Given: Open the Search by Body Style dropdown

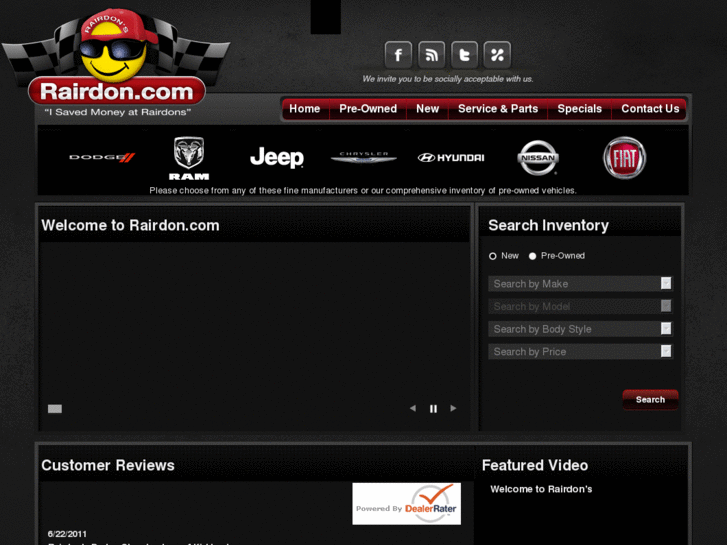Looking at the screenshot, I should 580,329.
